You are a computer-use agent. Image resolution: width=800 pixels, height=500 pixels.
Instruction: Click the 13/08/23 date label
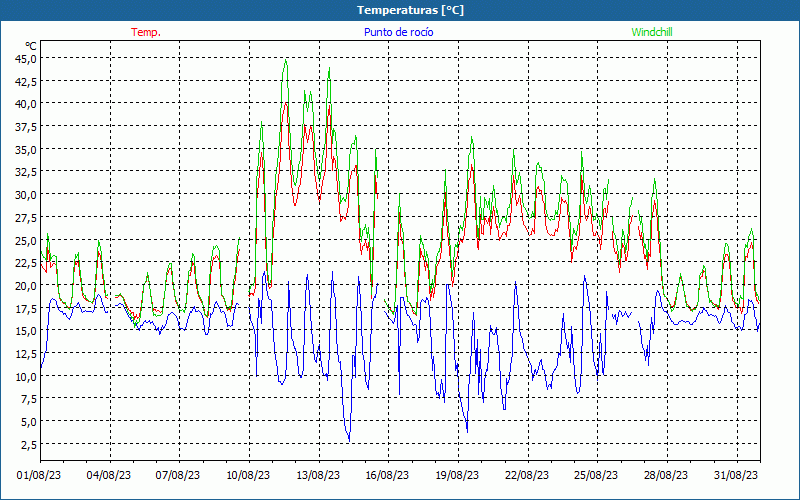click(318, 475)
